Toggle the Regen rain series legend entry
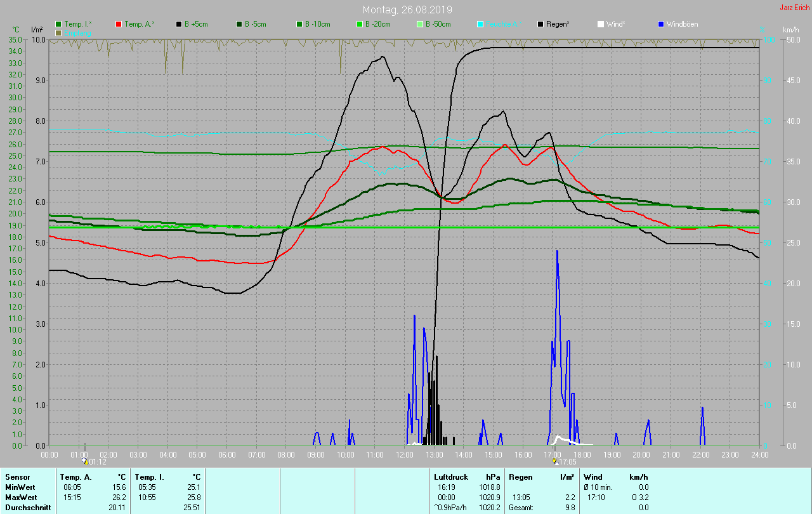Viewport: 812px width, 514px height. 540,24
